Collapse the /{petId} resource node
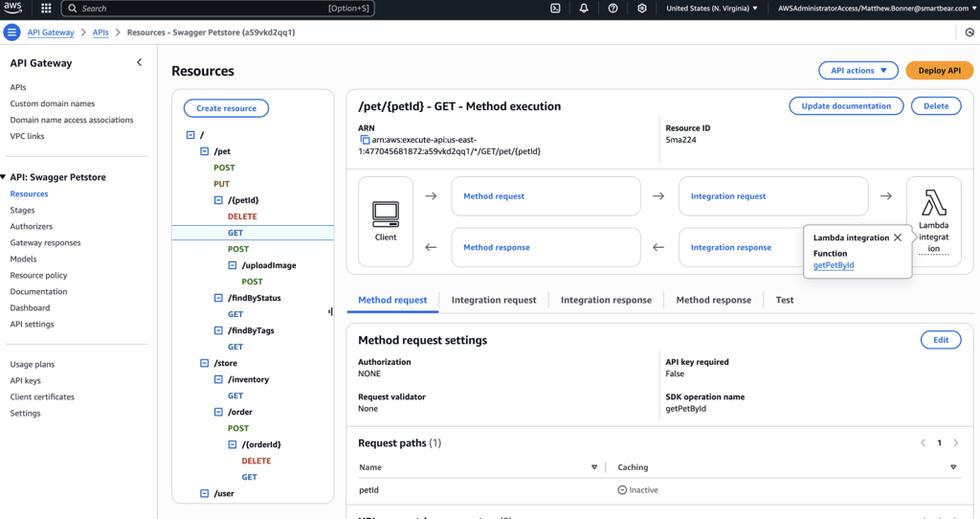 pyautogui.click(x=218, y=200)
